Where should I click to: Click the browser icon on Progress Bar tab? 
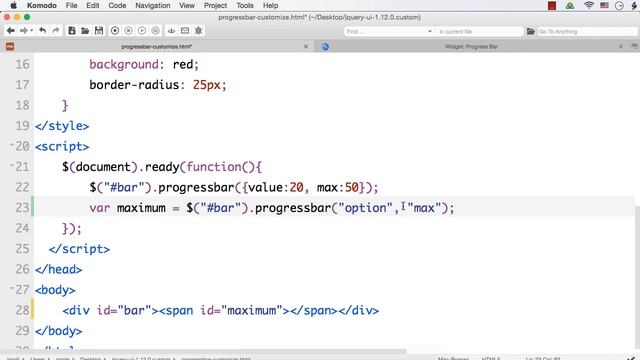coord(325,47)
